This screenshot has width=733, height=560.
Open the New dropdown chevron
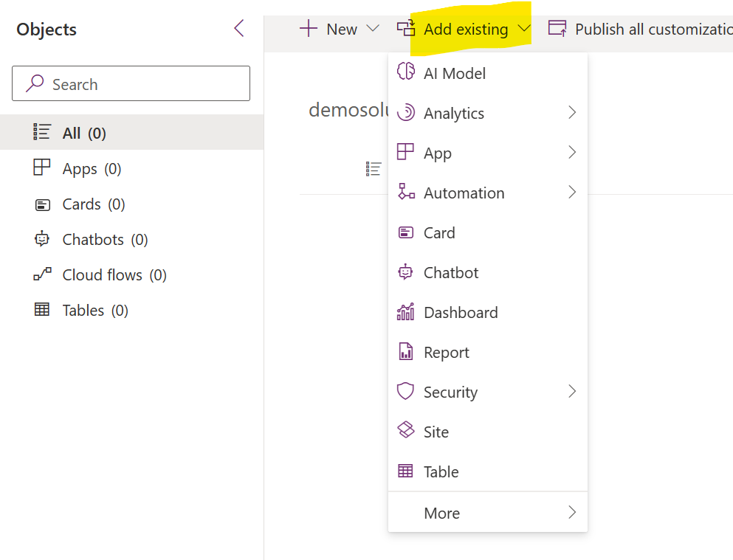click(x=373, y=29)
